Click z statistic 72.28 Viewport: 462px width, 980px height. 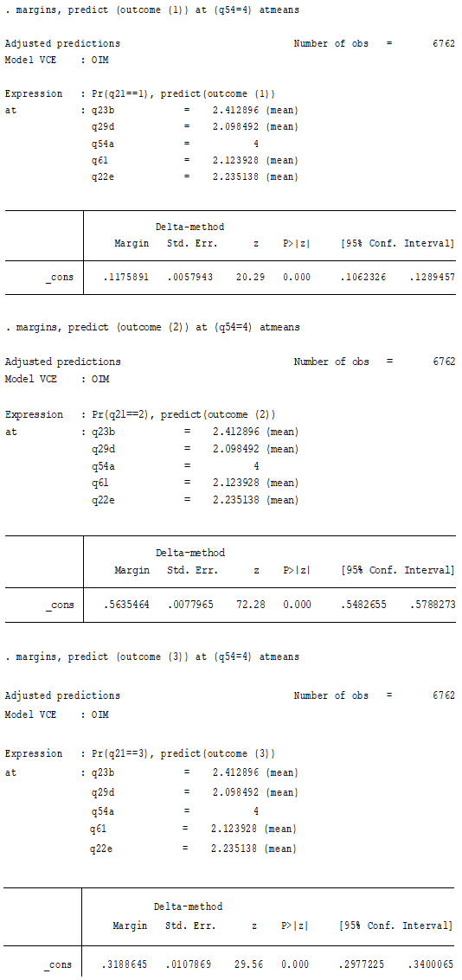248,605
